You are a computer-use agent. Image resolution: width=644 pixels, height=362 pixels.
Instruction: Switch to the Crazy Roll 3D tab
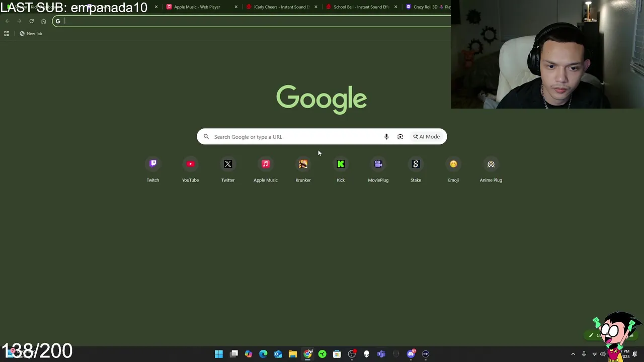click(x=428, y=7)
